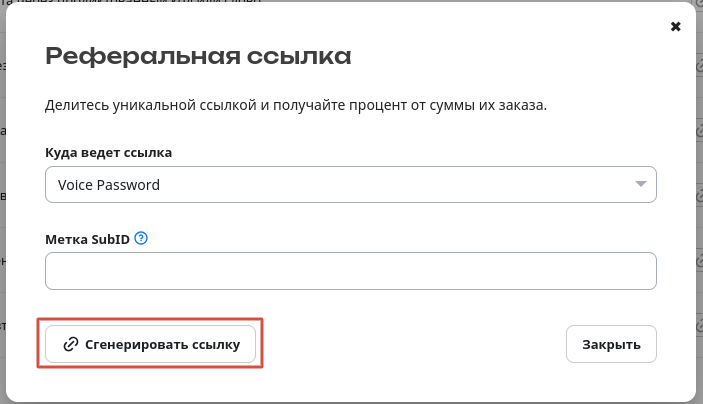Click bottommost background link icon behind dialog
Viewport: 703px width, 404px height.
pyautogui.click(x=700, y=326)
